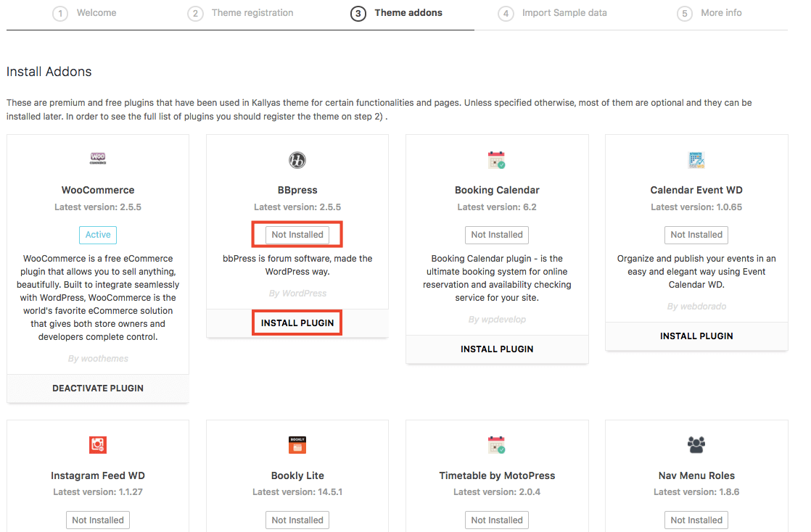Click the Not Installed badge for BBpress
811x532 pixels.
[297, 235]
